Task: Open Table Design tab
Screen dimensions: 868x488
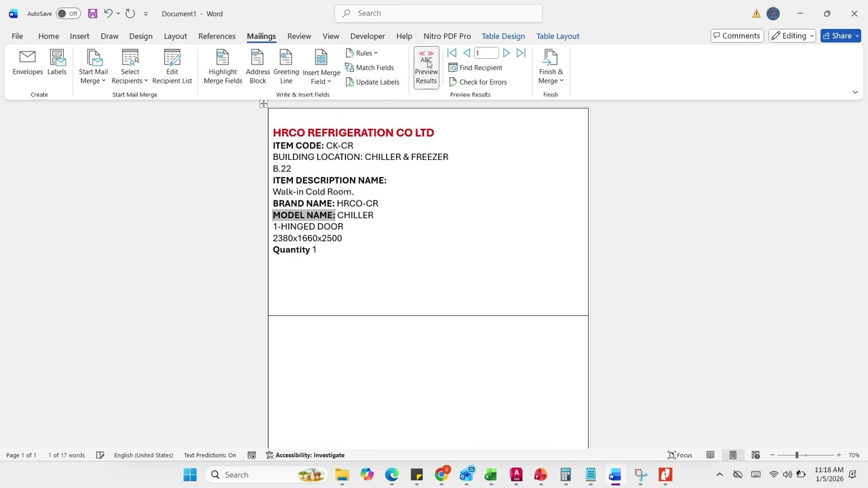Action: [x=503, y=36]
